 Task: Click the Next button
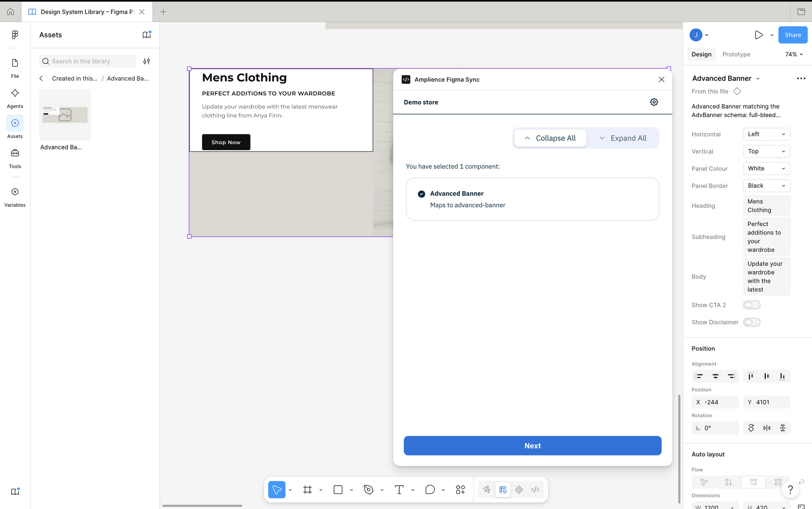pos(532,446)
